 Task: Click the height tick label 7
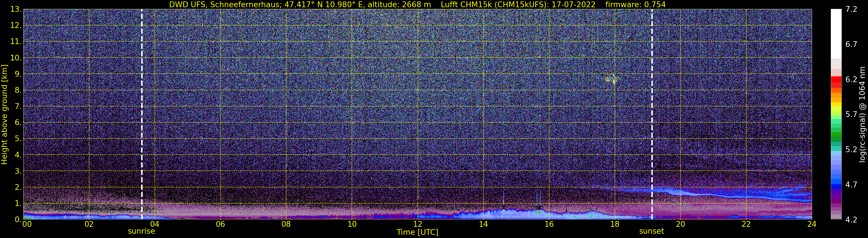point(18,107)
